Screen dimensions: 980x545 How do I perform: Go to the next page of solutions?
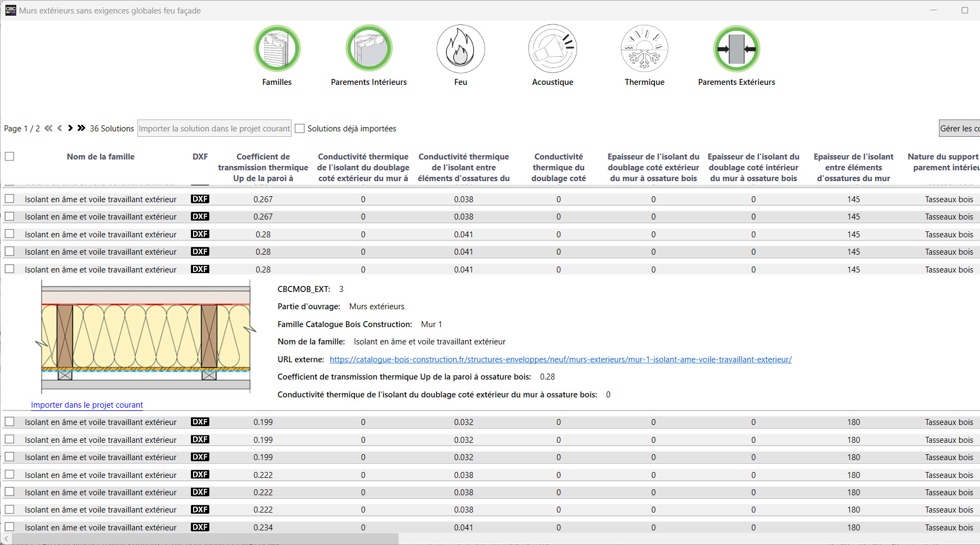pyautogui.click(x=70, y=128)
